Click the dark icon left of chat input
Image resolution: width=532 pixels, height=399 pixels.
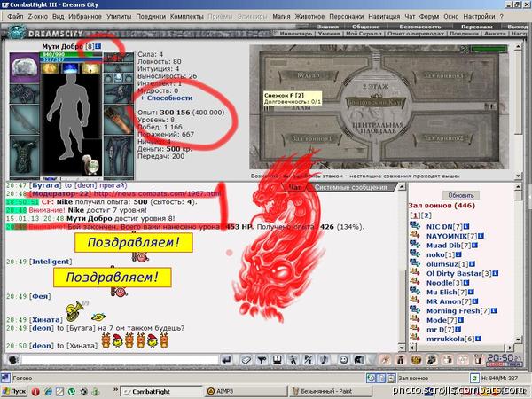13,360
